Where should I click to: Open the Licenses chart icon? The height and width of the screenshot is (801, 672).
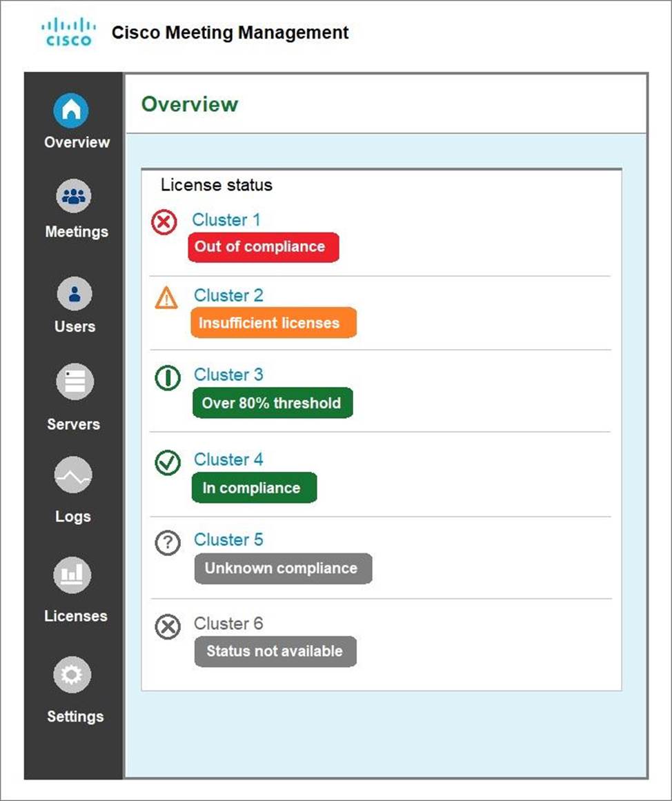[x=72, y=574]
